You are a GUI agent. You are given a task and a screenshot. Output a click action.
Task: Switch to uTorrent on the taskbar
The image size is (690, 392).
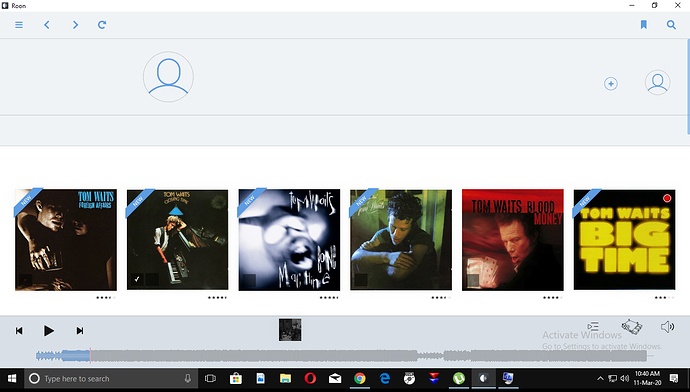(459, 378)
